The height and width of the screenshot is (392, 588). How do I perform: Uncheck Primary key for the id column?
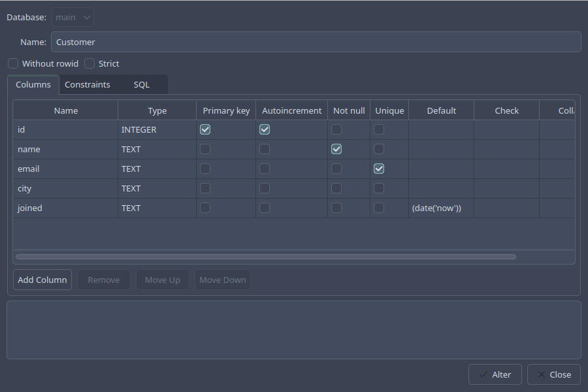click(205, 129)
